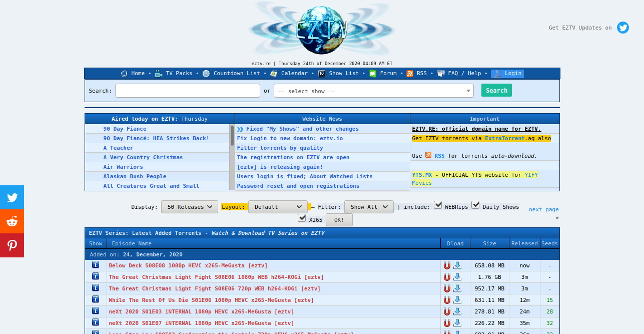Click magnet for Christmas Light Fight 1080p

point(447,277)
